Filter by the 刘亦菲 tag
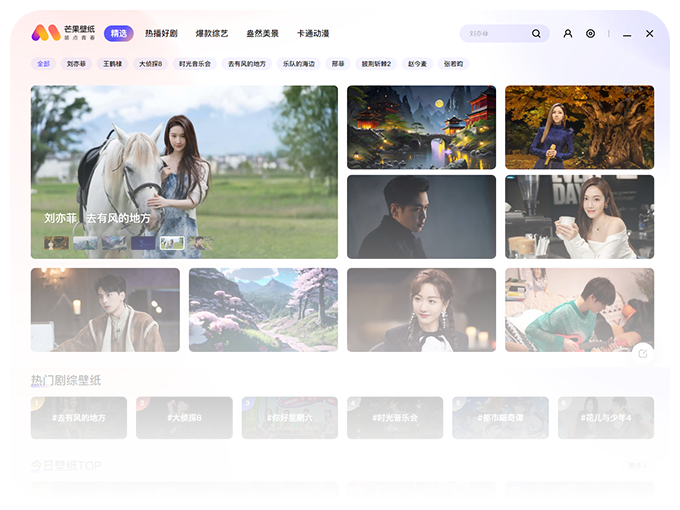Screen dimensions: 680x510 point(76,64)
